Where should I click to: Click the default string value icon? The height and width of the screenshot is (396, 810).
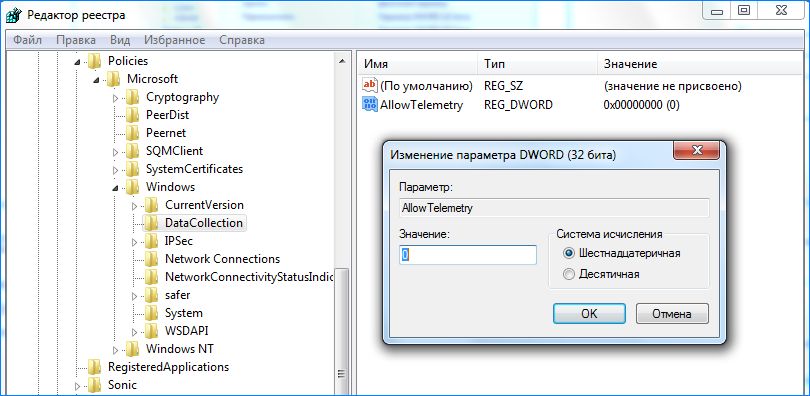pyautogui.click(x=370, y=85)
